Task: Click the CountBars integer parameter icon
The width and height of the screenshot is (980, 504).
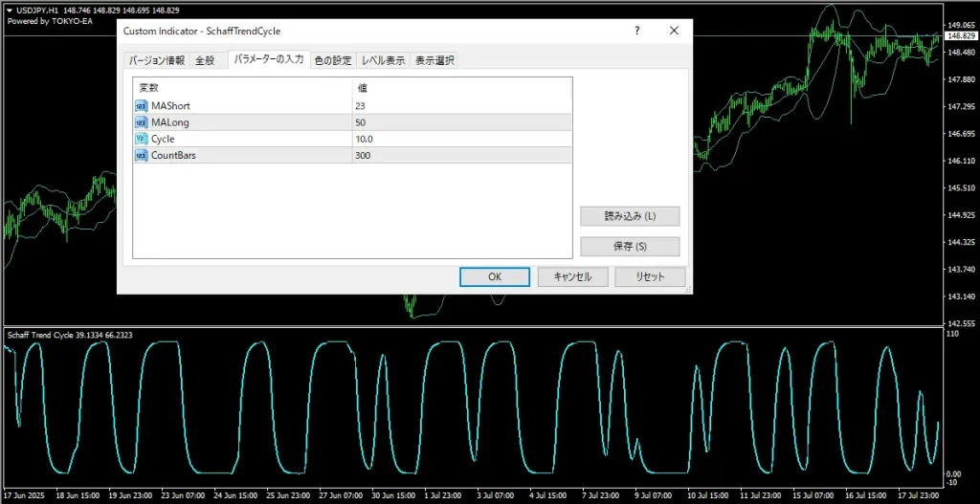Action: pos(141,156)
